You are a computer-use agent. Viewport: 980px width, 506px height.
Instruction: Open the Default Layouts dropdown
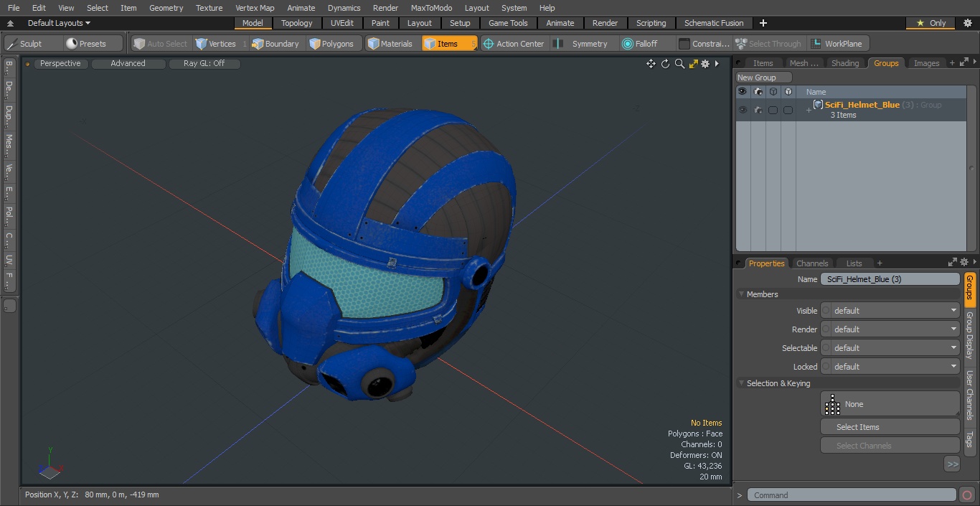(59, 23)
